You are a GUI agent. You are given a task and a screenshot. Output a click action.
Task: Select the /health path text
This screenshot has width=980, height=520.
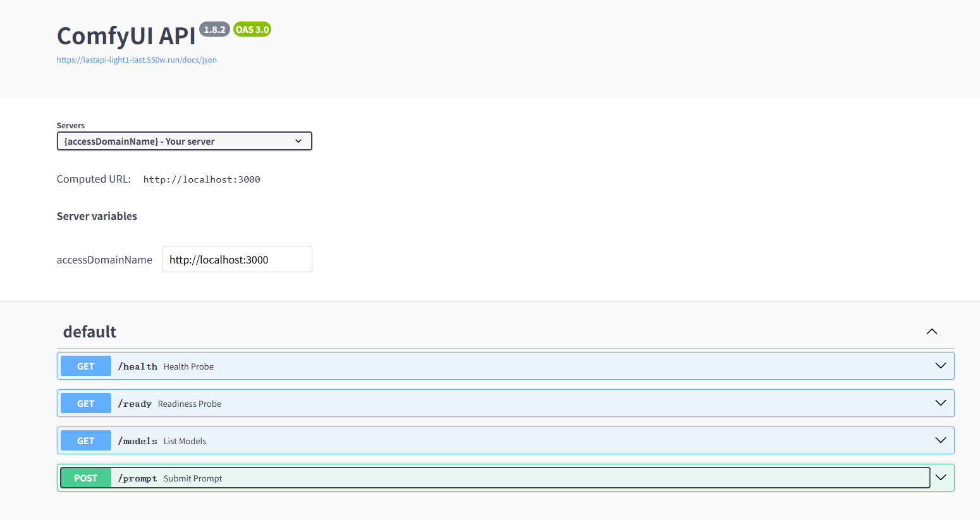click(x=137, y=366)
